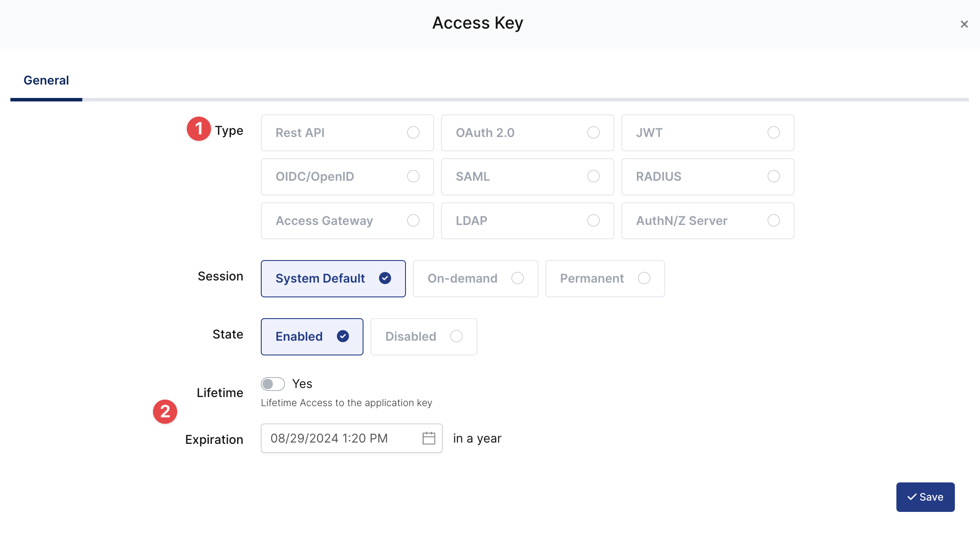Set session to On-demand
This screenshot has width=980, height=534.
pos(475,279)
